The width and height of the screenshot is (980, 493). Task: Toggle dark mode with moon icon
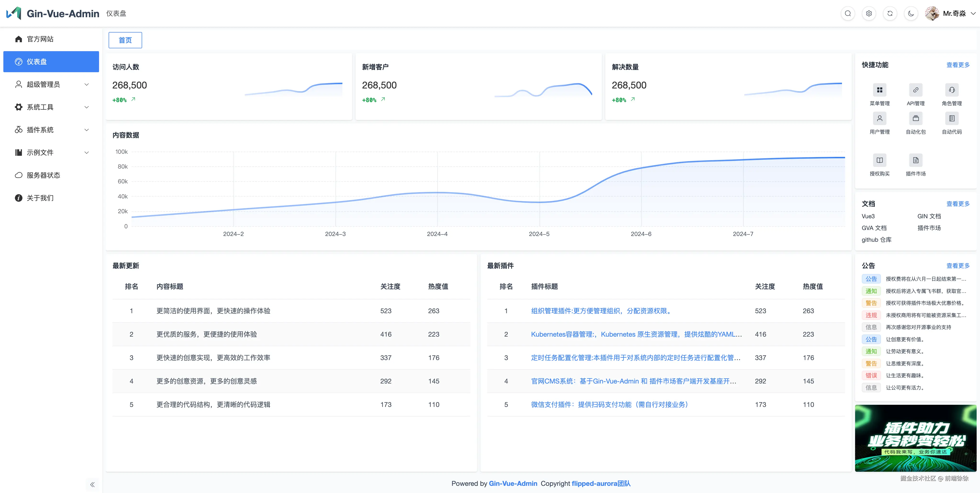pyautogui.click(x=911, y=14)
